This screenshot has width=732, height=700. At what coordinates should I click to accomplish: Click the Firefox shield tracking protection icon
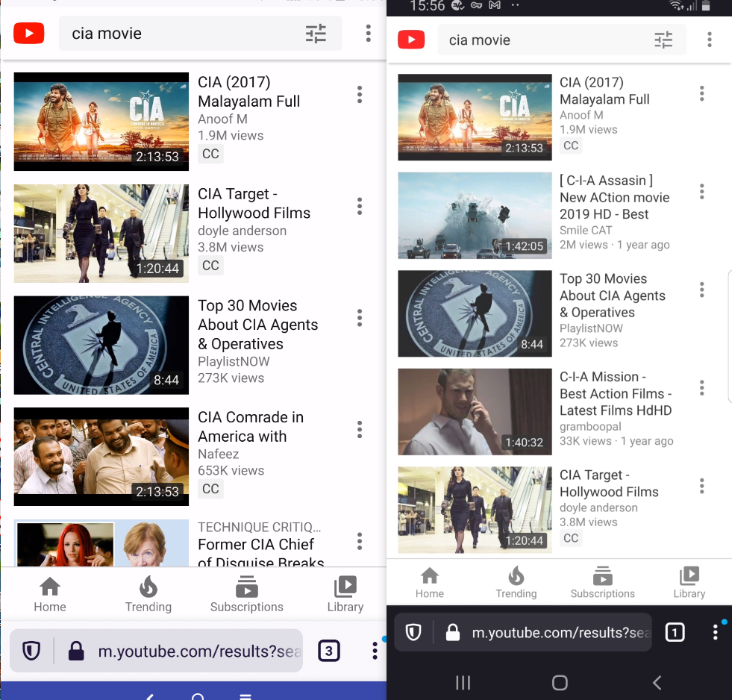31,650
